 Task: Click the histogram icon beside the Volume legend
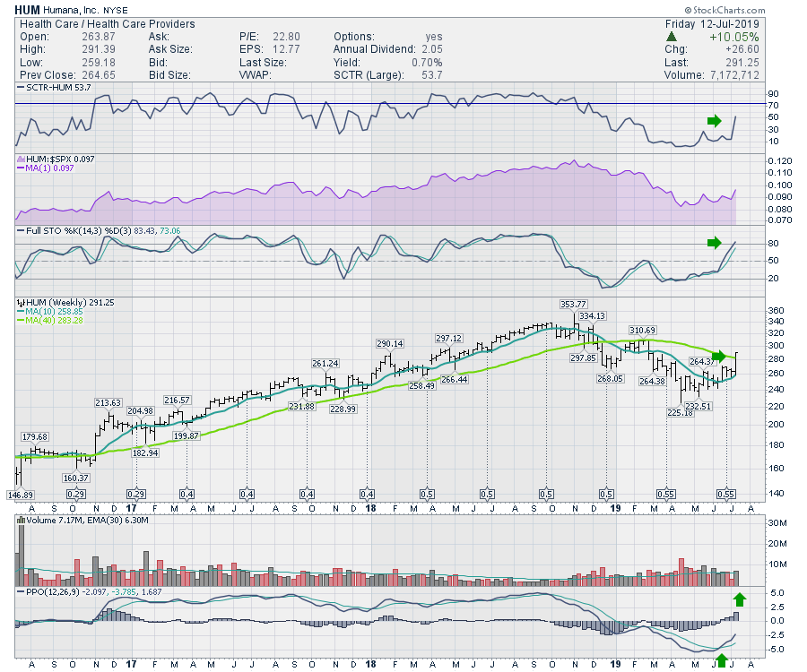(x=22, y=521)
